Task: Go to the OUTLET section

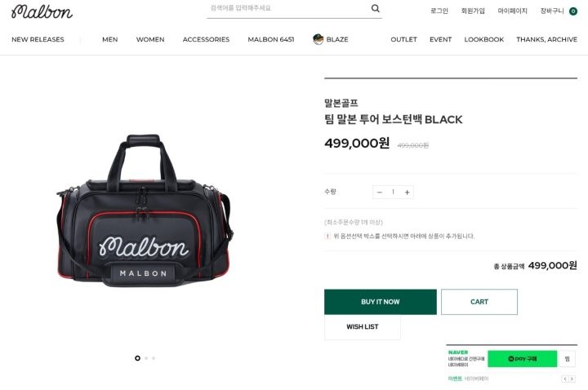Action: [403, 39]
